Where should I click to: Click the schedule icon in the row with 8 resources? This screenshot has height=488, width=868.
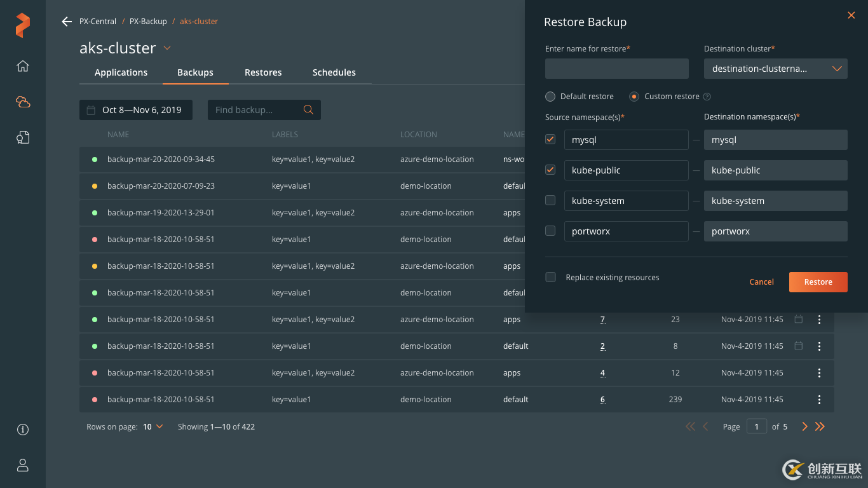coord(799,346)
